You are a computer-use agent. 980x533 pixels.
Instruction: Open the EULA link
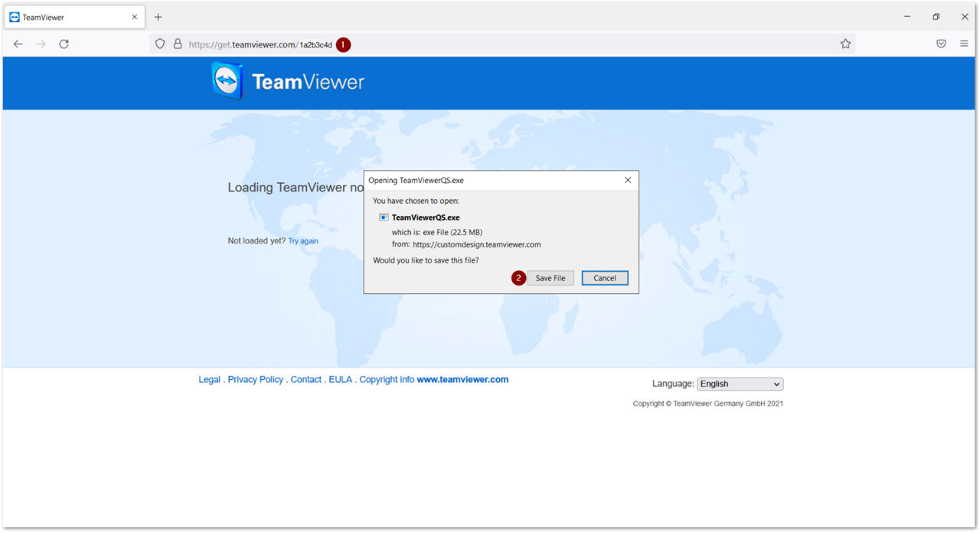click(x=341, y=380)
